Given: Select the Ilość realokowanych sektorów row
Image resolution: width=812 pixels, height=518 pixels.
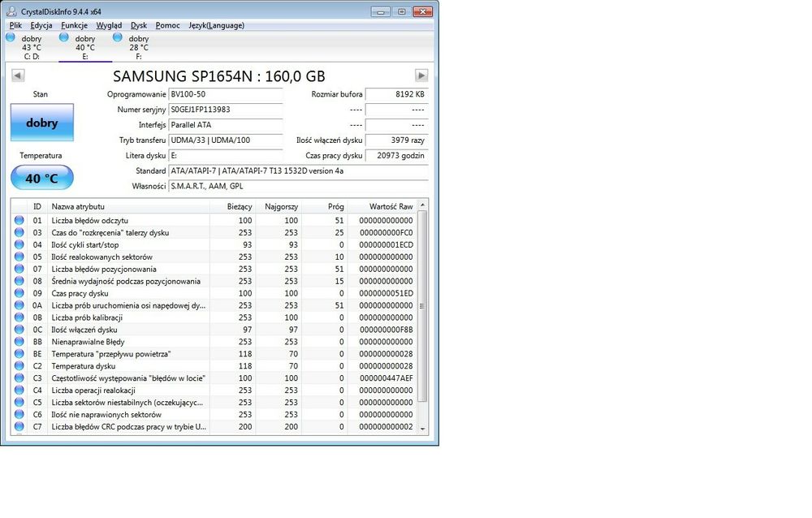Looking at the screenshot, I should [x=214, y=257].
